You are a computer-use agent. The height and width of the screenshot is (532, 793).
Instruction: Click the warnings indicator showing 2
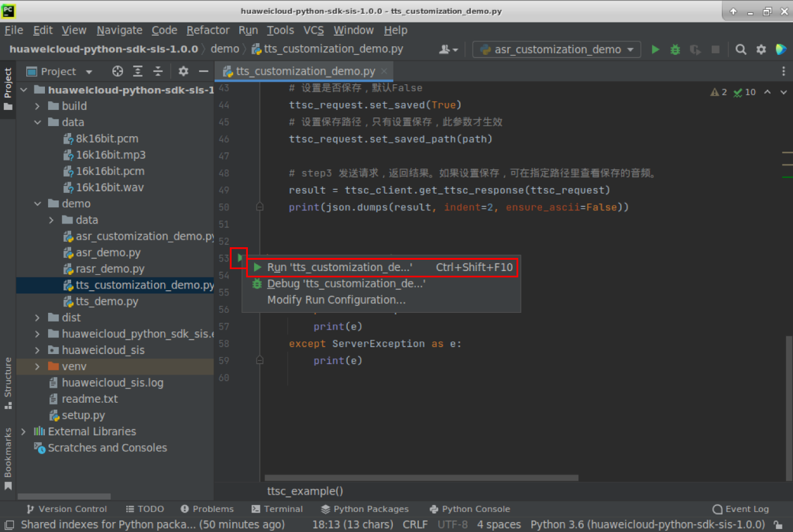pyautogui.click(x=719, y=92)
